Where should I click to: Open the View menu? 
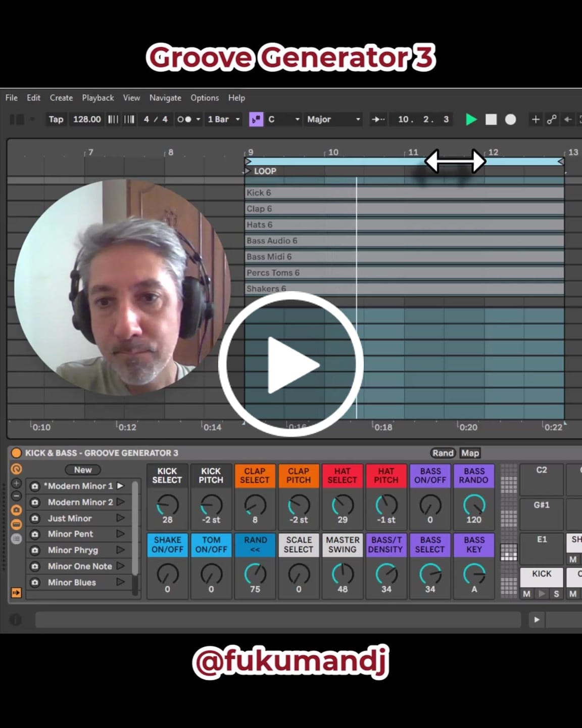coord(131,98)
